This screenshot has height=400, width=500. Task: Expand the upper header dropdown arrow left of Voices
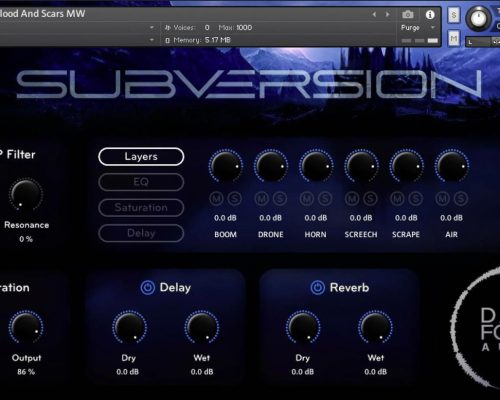[x=152, y=27]
